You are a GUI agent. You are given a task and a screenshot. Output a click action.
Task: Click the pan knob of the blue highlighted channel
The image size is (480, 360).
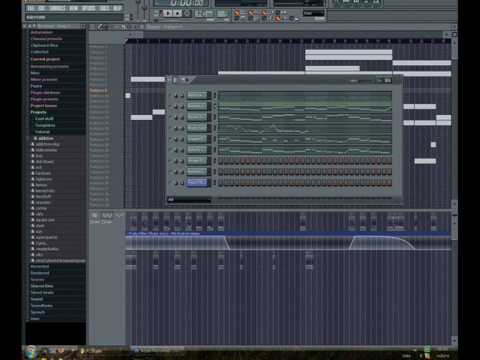pyautogui.click(x=176, y=183)
